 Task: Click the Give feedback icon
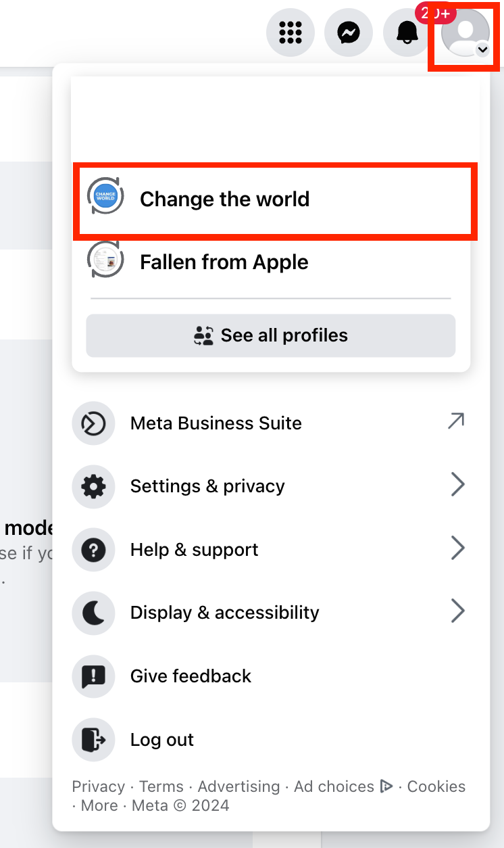coord(93,676)
